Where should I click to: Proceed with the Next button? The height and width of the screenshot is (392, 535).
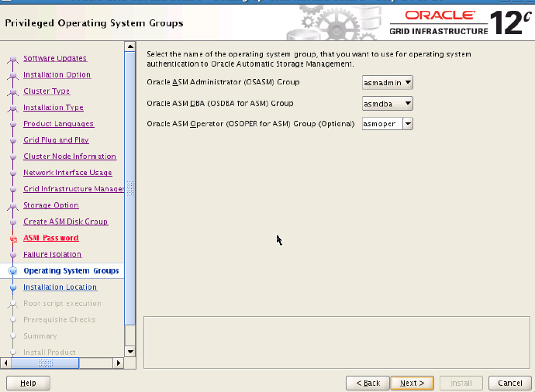click(412, 383)
